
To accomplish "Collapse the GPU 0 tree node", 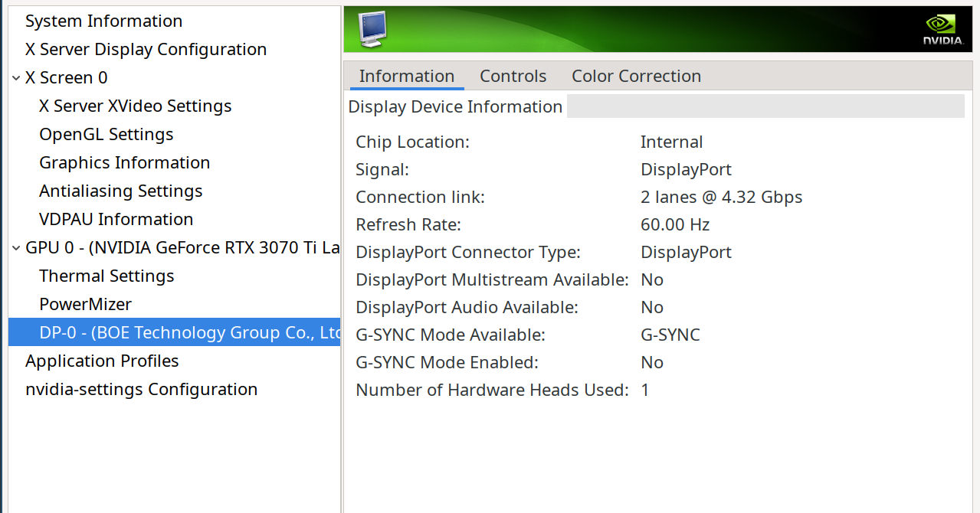I will click(16, 248).
